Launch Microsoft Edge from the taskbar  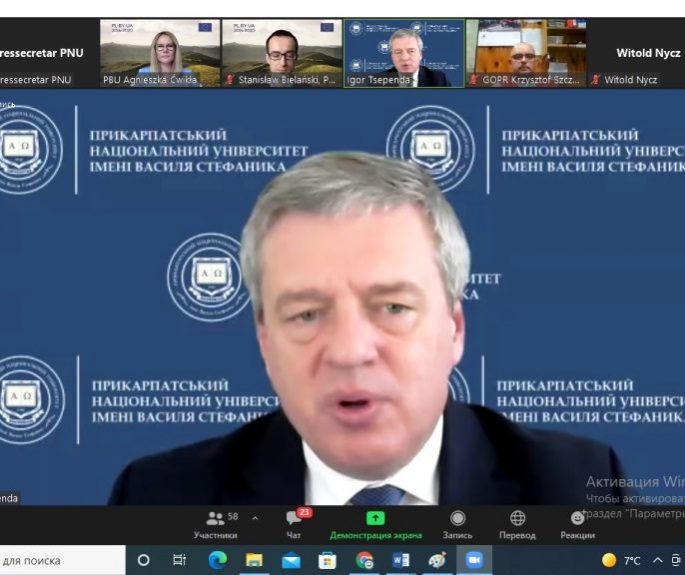tap(218, 560)
